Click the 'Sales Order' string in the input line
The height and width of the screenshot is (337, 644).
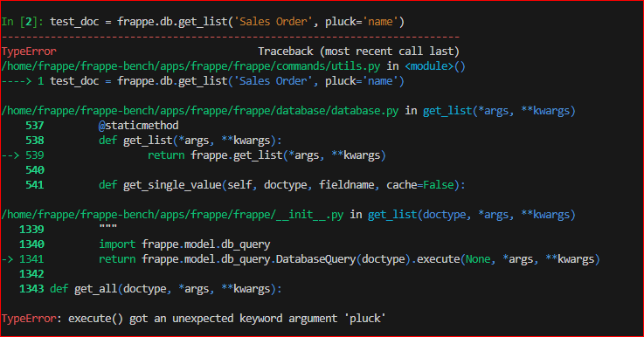274,22
